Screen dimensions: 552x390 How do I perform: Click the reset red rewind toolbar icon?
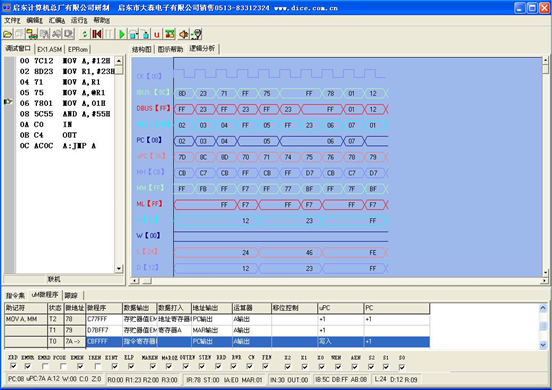(96, 34)
